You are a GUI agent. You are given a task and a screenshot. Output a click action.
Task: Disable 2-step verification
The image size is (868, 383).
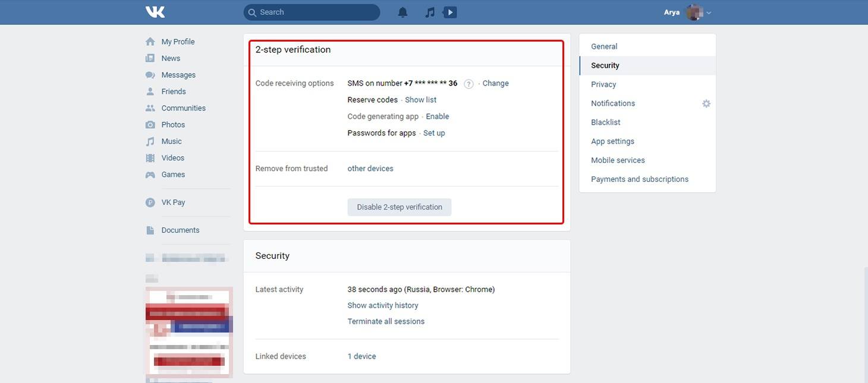pos(400,207)
